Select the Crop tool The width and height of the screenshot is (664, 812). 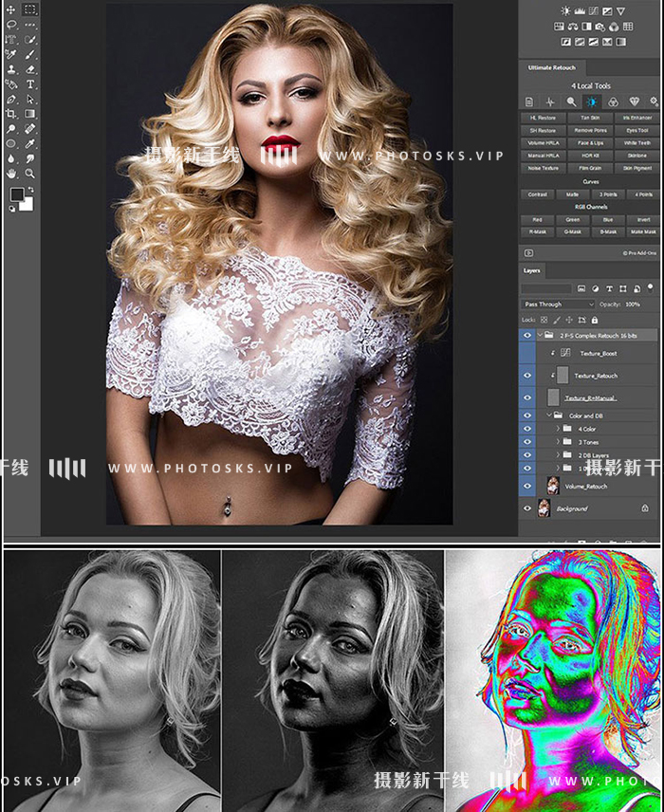click(10, 114)
